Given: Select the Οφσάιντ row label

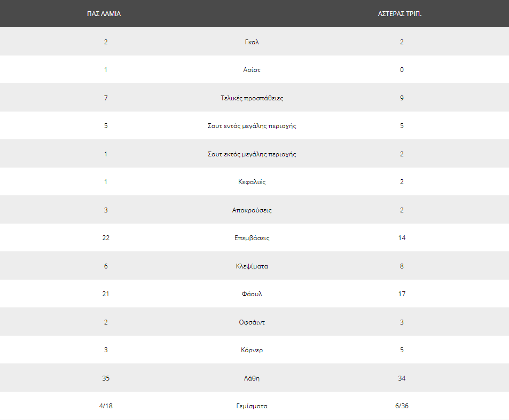Looking at the screenshot, I should [x=252, y=322].
